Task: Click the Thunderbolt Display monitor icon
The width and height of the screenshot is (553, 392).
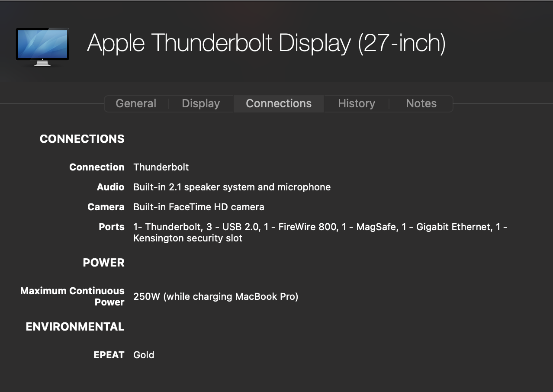Action: click(x=42, y=47)
